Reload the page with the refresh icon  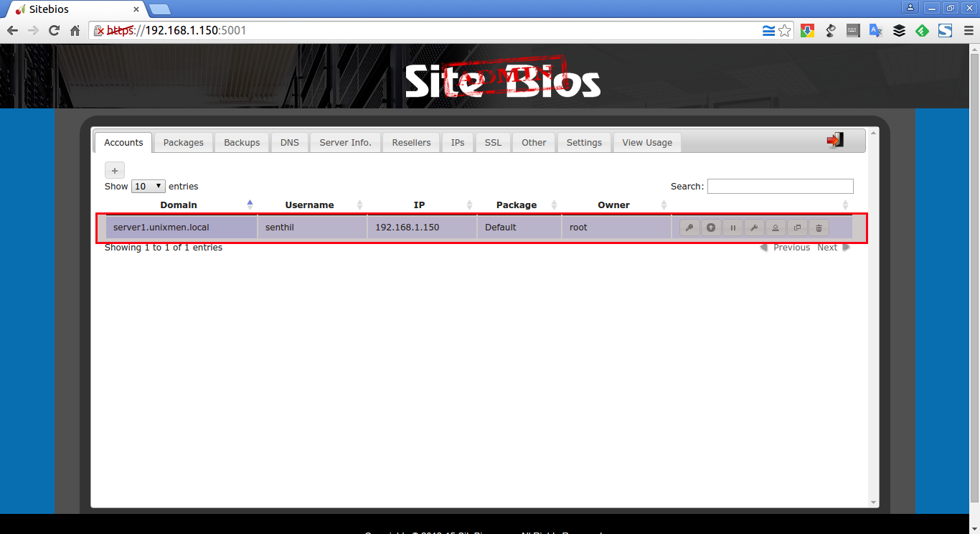click(x=54, y=31)
